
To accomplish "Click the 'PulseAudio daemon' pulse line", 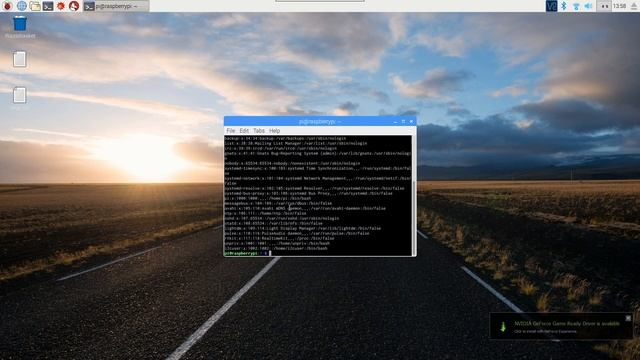I will [x=297, y=233].
